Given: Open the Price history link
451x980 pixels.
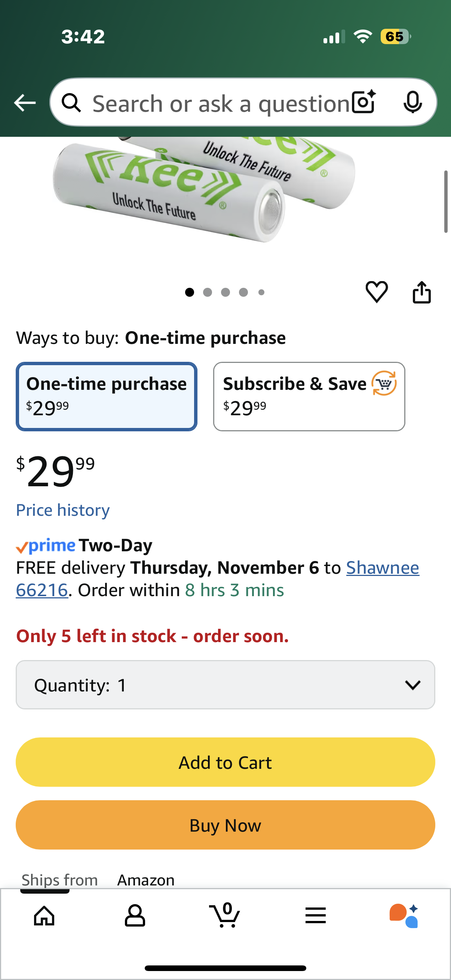Looking at the screenshot, I should 63,510.
